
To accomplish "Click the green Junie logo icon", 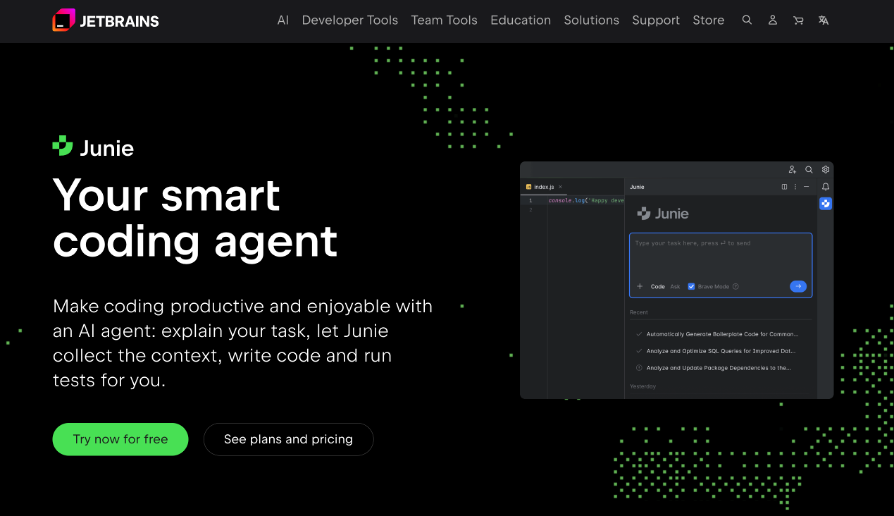I will click(x=63, y=145).
